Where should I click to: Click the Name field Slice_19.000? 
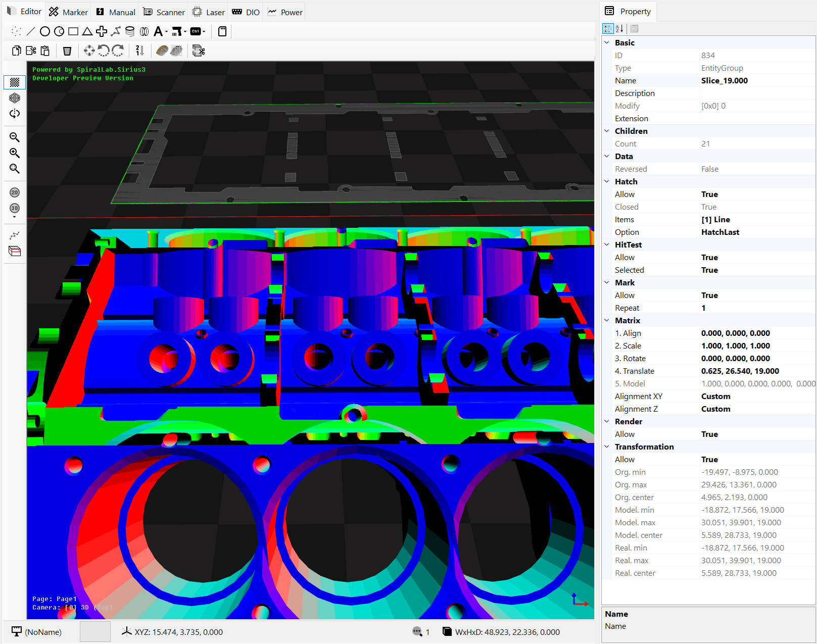(724, 81)
